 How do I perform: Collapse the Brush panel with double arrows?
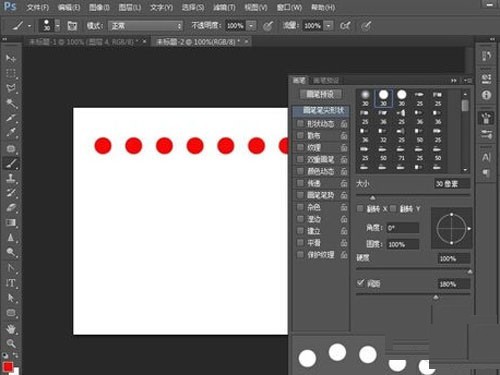[x=454, y=80]
